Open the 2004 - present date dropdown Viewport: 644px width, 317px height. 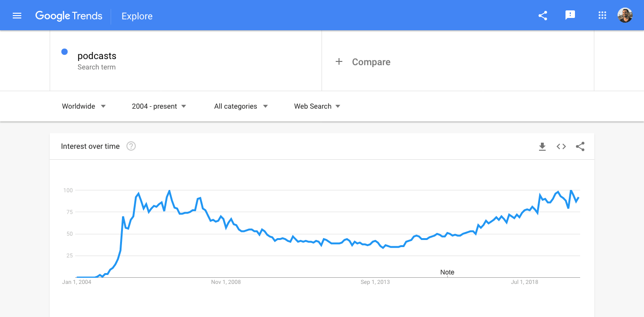(x=159, y=106)
